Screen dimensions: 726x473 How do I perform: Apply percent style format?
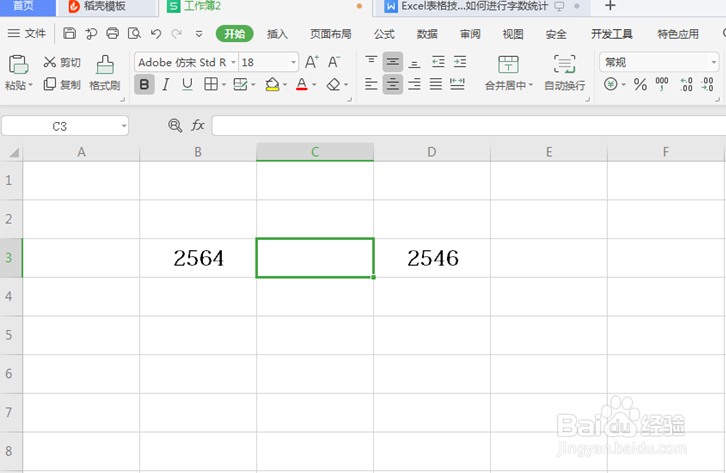point(640,84)
